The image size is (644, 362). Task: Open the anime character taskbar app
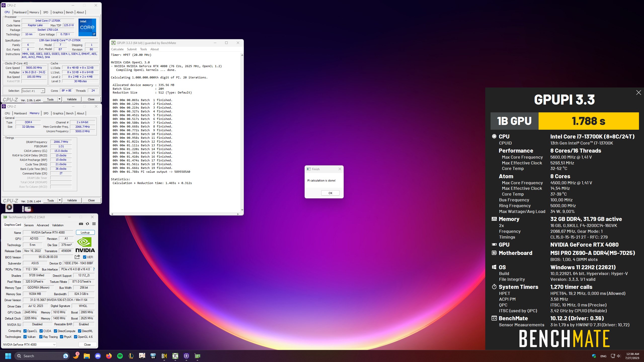point(142,356)
